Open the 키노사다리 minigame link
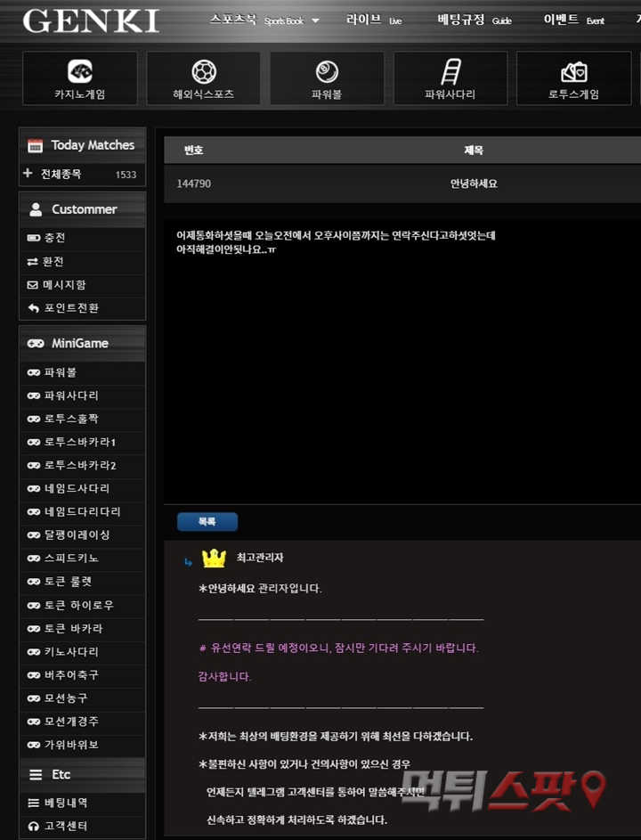This screenshot has width=641, height=840. (71, 651)
